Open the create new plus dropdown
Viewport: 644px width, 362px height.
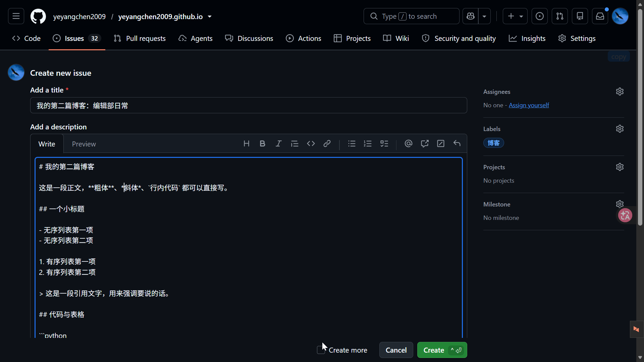pos(515,16)
